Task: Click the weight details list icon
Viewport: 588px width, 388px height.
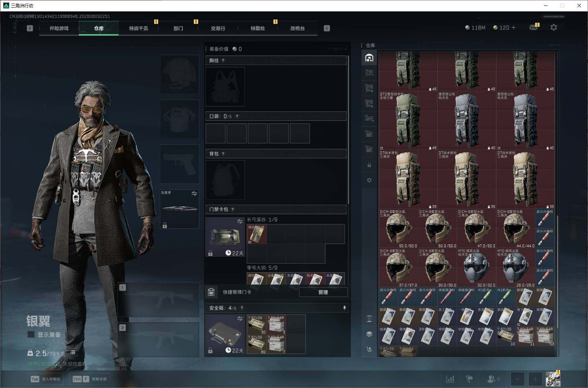Action: (x=73, y=353)
